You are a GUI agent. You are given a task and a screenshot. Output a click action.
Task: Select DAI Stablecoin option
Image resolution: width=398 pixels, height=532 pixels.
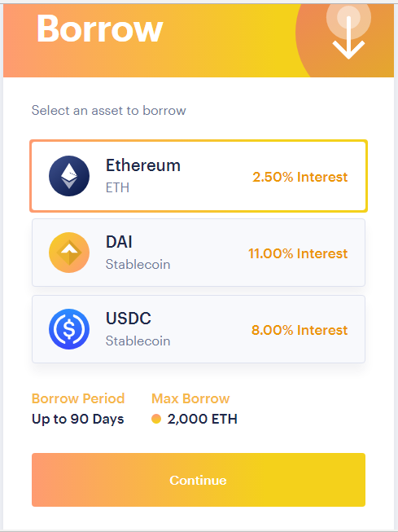click(x=199, y=253)
